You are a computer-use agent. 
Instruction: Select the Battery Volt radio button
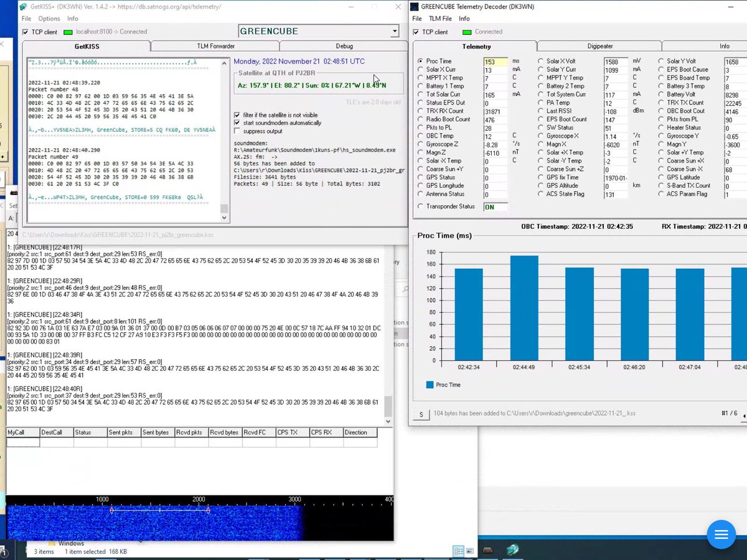[x=661, y=95]
